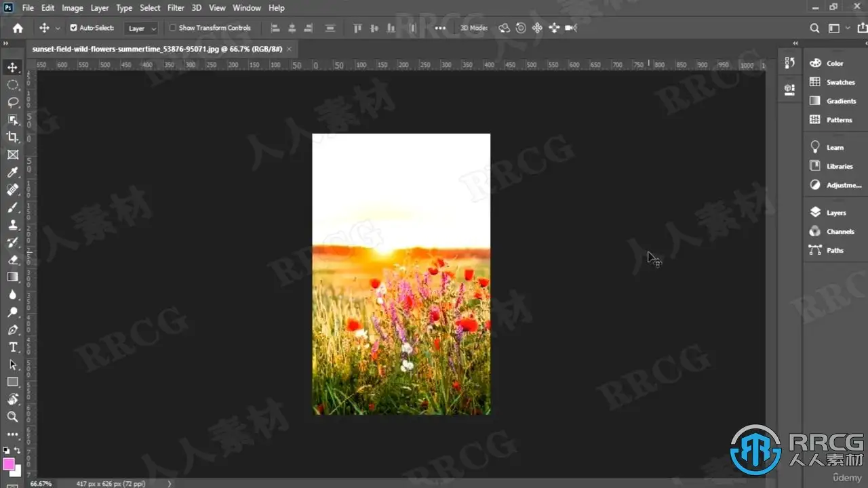Open the align and distribute more options
This screenshot has height=488, width=868.
click(440, 28)
